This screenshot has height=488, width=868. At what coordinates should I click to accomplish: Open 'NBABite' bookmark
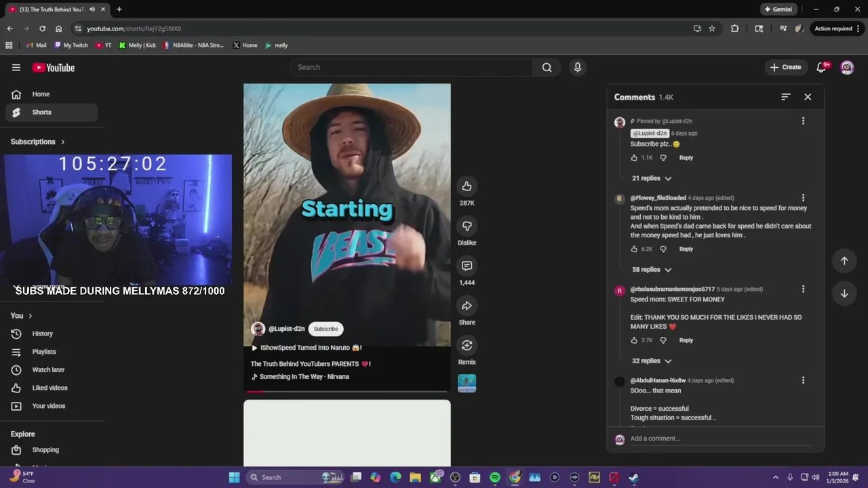click(x=194, y=45)
